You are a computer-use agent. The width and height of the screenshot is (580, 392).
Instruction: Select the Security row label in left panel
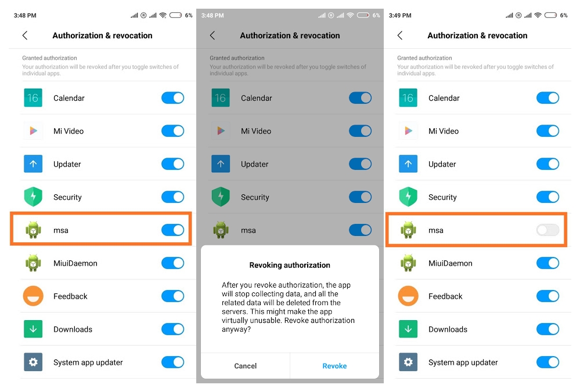click(x=67, y=197)
